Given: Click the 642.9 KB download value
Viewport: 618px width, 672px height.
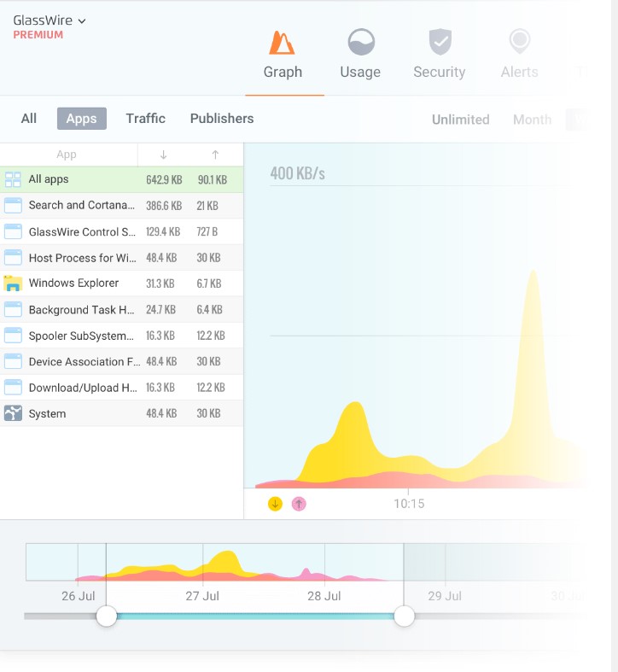Looking at the screenshot, I should click(164, 179).
